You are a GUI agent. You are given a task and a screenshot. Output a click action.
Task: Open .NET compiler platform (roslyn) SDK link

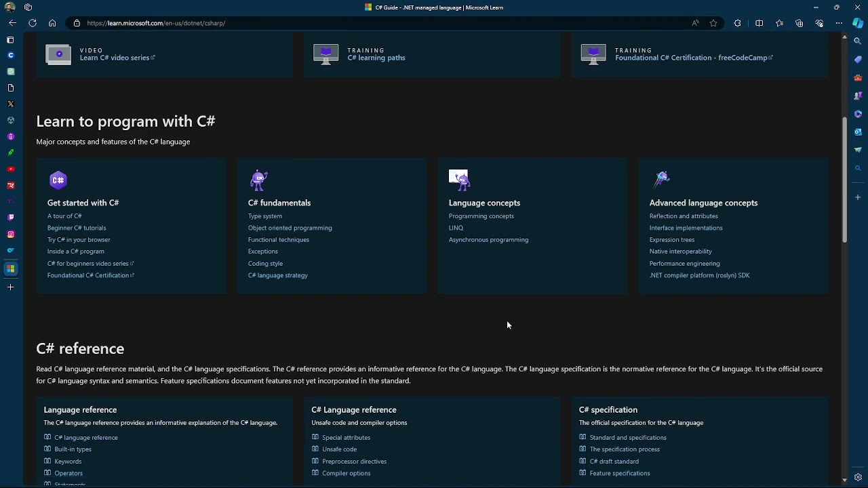[700, 275]
